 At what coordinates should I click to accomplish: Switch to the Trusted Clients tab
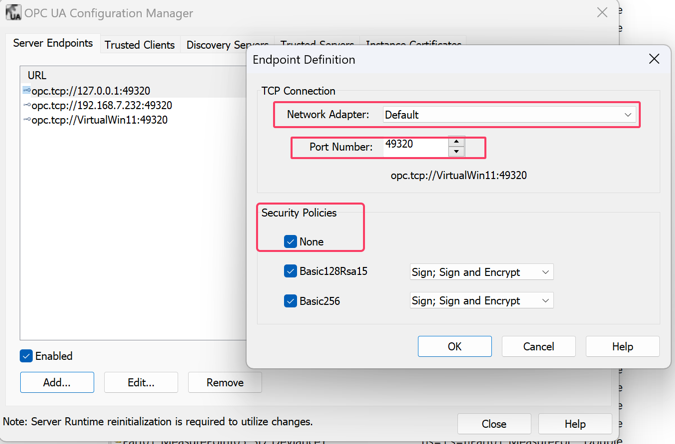[139, 45]
